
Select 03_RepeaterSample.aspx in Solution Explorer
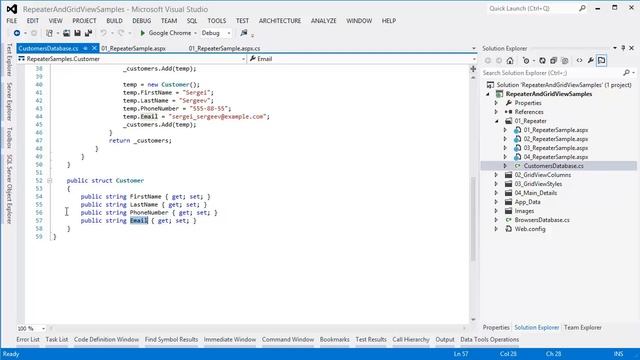click(x=556, y=148)
